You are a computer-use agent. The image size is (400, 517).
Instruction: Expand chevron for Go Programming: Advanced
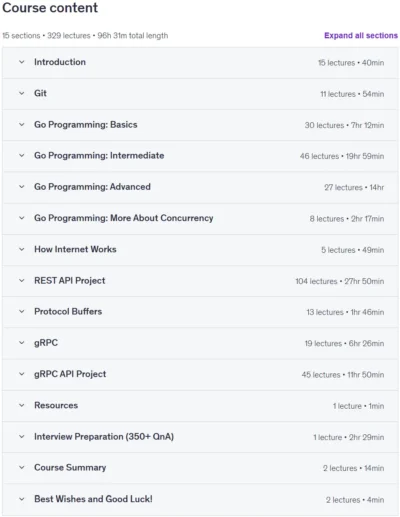coord(22,187)
